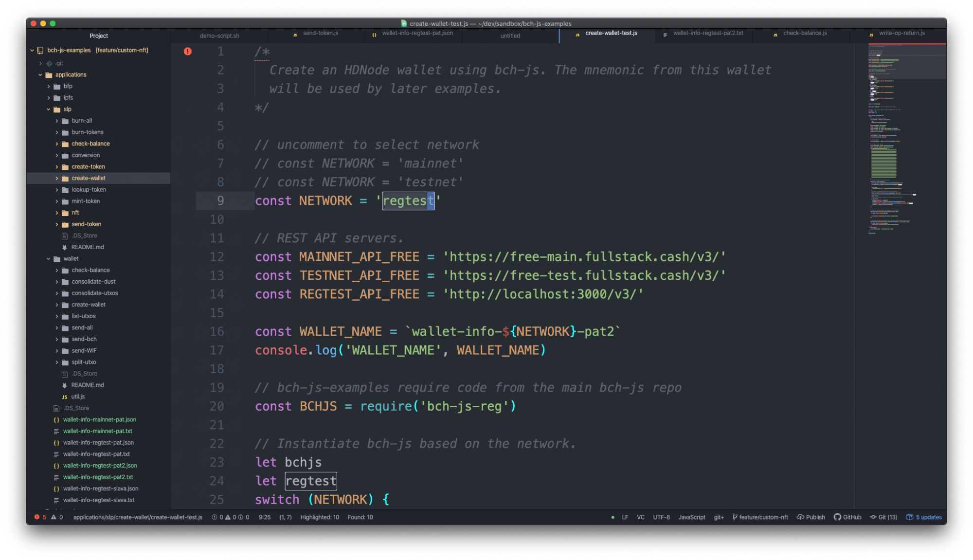
Task: Click the JSON icon on wallet-info-regtest-pat.json tab
Action: tap(374, 35)
